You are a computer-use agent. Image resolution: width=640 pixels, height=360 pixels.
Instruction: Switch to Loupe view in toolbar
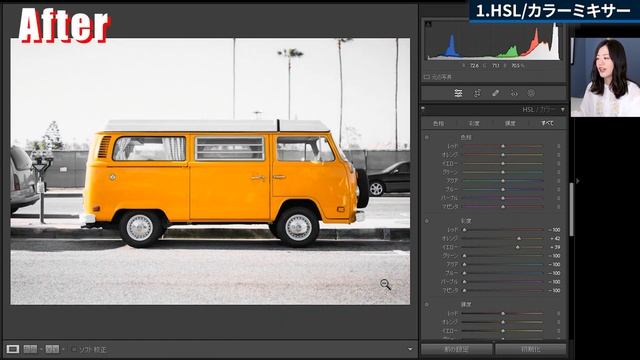click(x=13, y=349)
